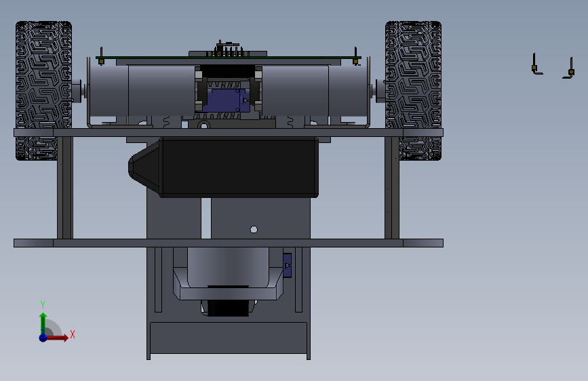The height and width of the screenshot is (381, 588).
Task: Pick the left vertical standoff pillar
Action: [65, 188]
